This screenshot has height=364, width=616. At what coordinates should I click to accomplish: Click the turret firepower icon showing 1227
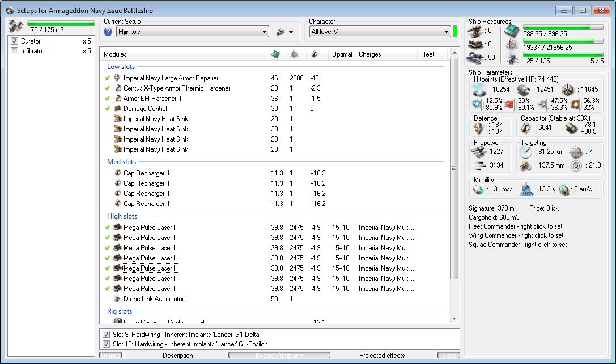coord(479,152)
